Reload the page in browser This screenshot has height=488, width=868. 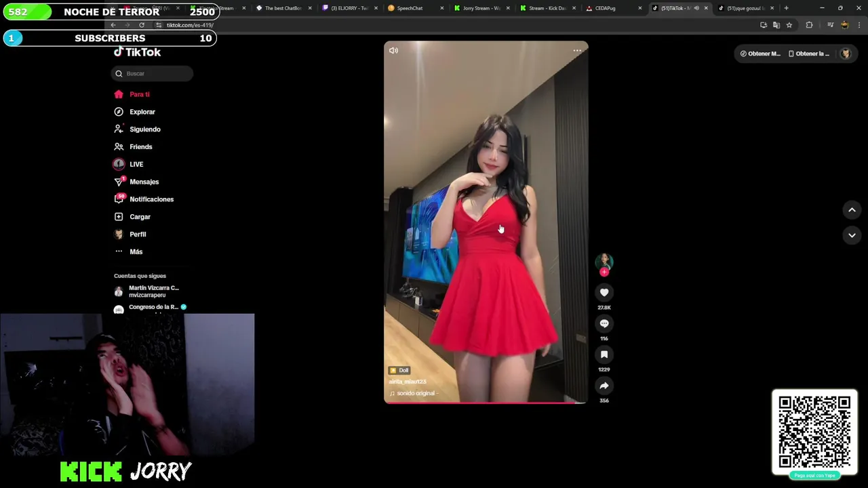141,25
